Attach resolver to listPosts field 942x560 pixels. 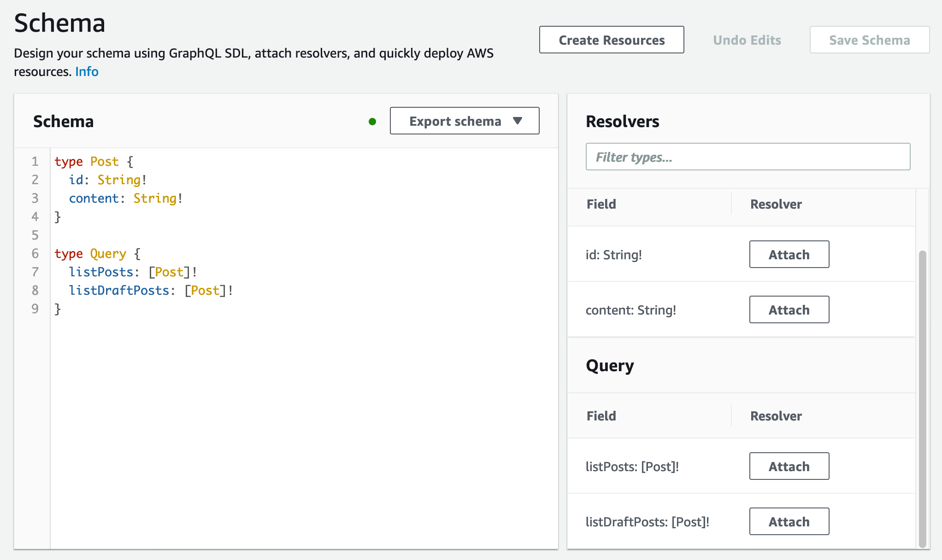789,467
